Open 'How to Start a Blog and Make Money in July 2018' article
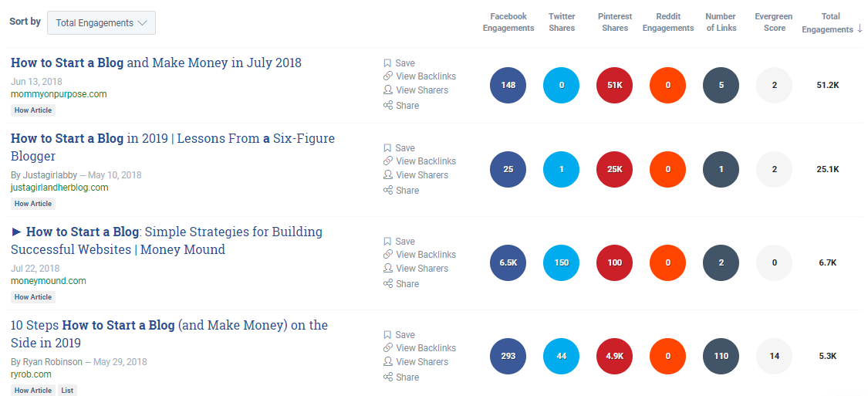Image resolution: width=868 pixels, height=396 pixels. (156, 63)
